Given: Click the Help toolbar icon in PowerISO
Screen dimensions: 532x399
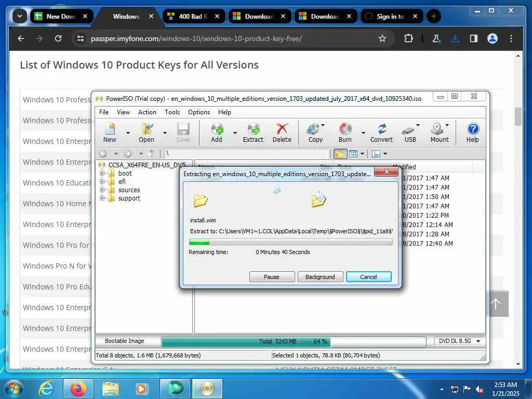Looking at the screenshot, I should (x=473, y=132).
